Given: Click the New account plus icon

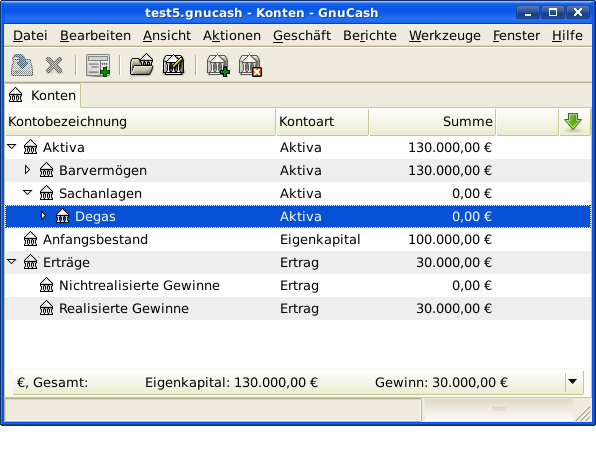Looking at the screenshot, I should [218, 65].
